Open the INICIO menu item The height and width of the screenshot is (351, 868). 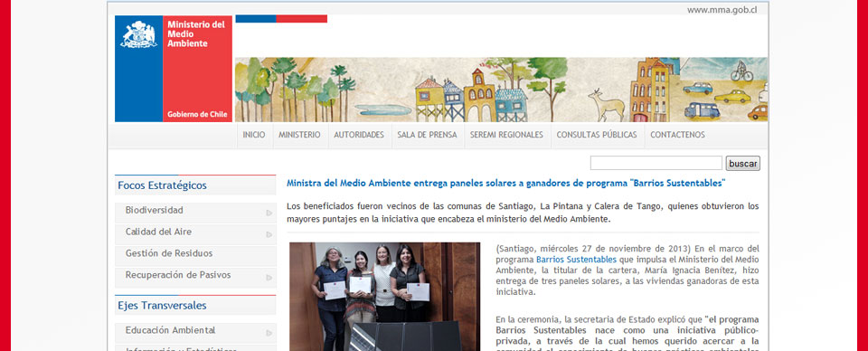tap(254, 135)
